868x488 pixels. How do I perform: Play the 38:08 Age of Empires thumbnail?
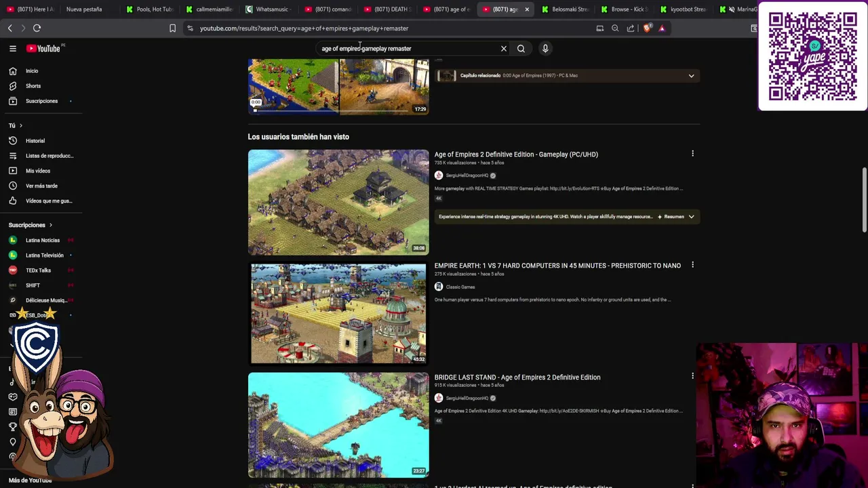coord(338,202)
